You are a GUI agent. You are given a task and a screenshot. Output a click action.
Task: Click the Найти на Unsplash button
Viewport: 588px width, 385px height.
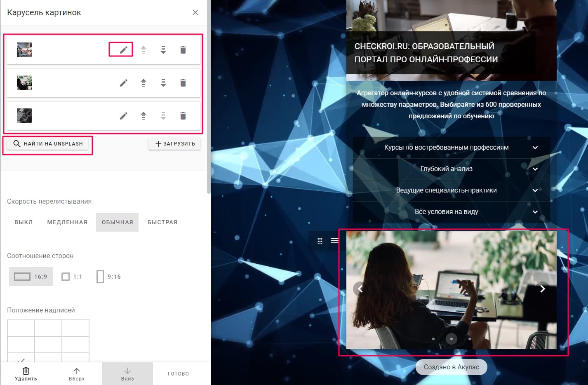point(48,144)
